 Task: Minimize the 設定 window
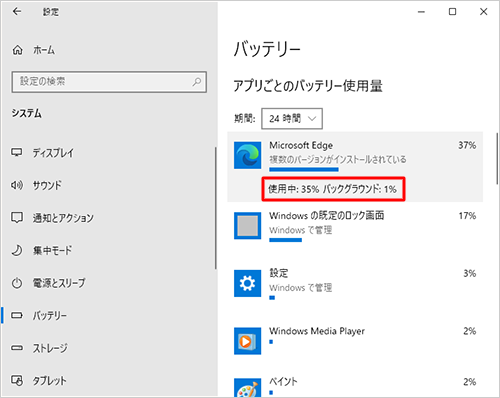[421, 12]
